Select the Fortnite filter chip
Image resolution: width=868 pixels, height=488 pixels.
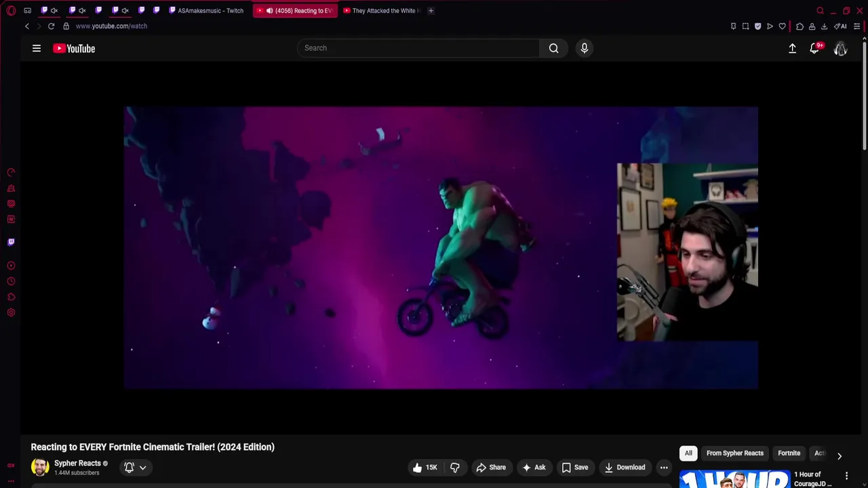(x=789, y=453)
